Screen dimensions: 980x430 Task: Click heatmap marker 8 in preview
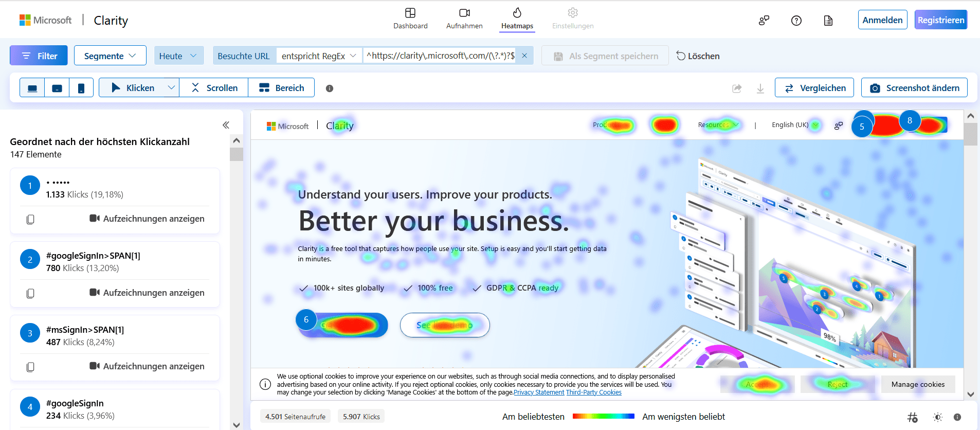910,120
